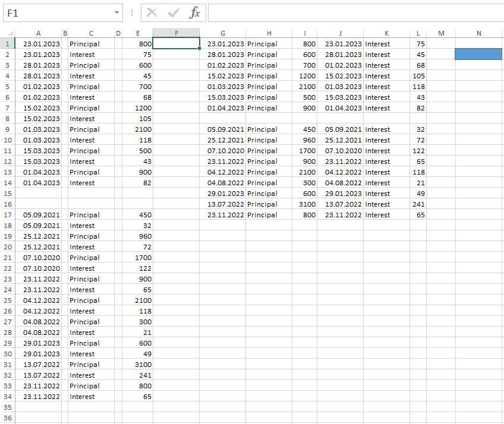This screenshot has width=504, height=424.
Task: Click cell L11 containing 122
Action: [418, 151]
